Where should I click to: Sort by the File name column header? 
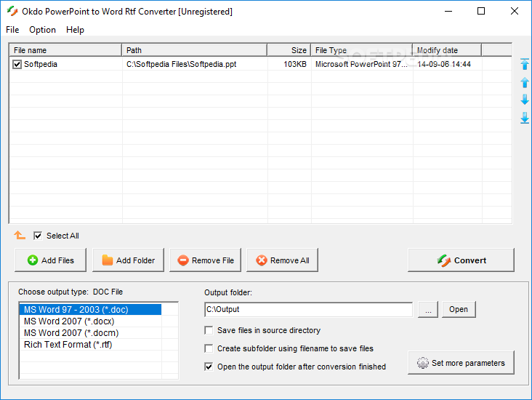[x=65, y=50]
